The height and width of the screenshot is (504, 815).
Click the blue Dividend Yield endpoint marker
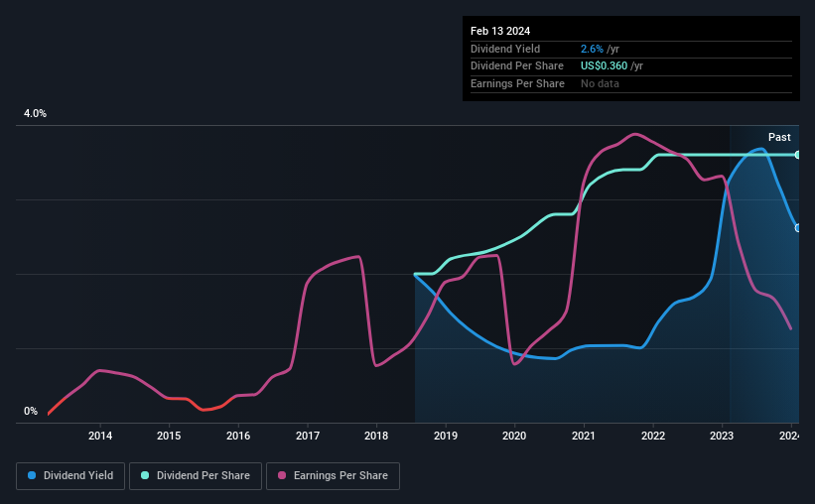[x=797, y=228]
